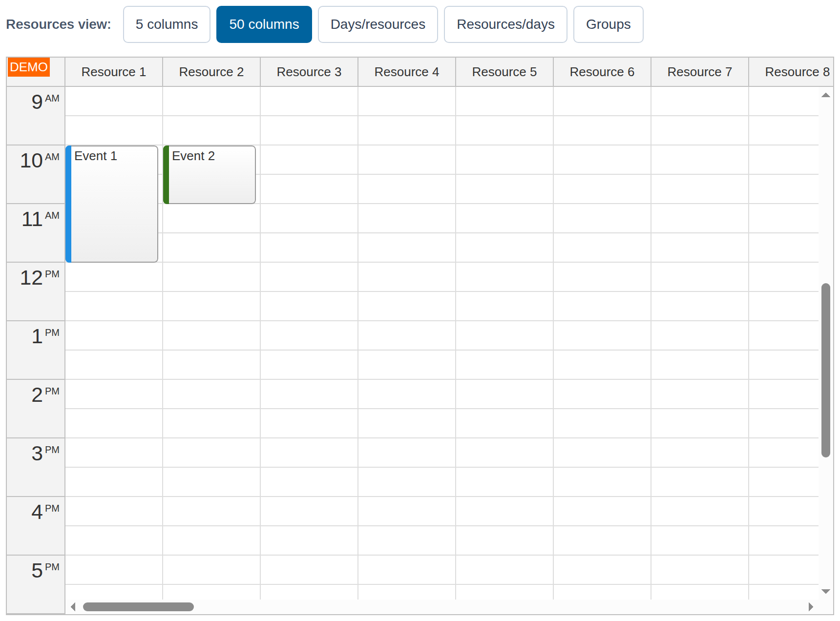Switch to the Groups view
The image size is (840, 621).
pos(608,24)
